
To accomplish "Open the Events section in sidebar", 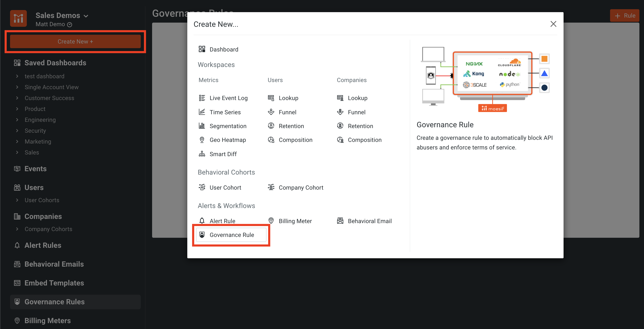I will point(35,169).
